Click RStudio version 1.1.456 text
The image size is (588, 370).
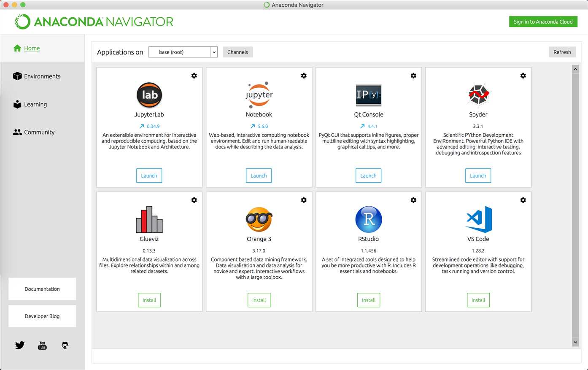(x=368, y=251)
